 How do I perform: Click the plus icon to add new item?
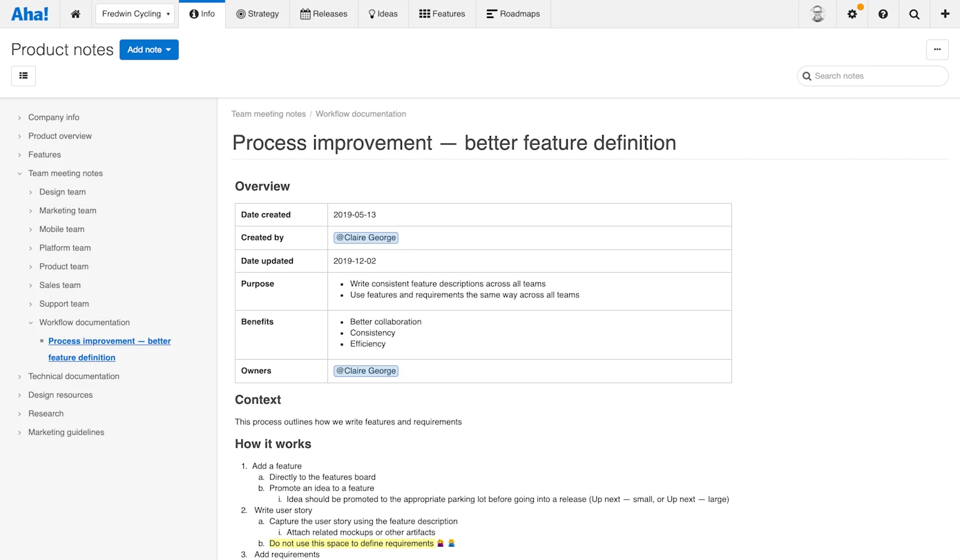[x=945, y=14]
